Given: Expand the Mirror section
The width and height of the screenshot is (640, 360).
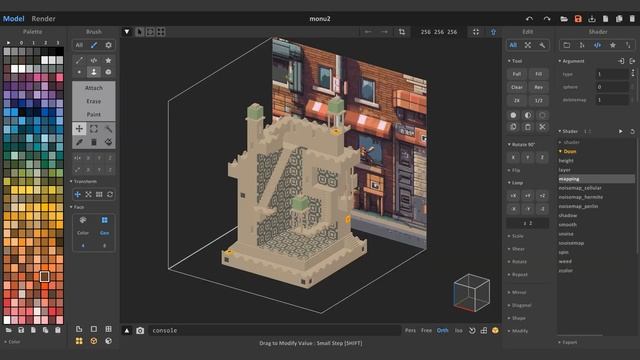Looking at the screenshot, I should click(x=517, y=293).
